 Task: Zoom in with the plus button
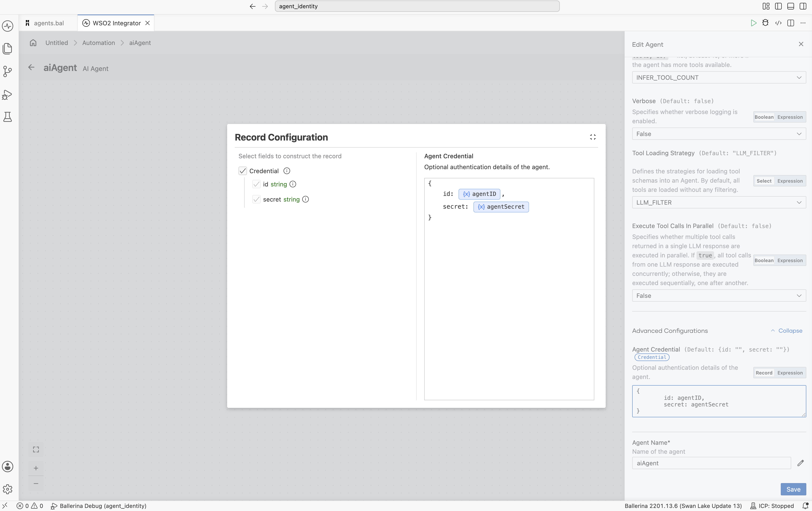tap(36, 468)
